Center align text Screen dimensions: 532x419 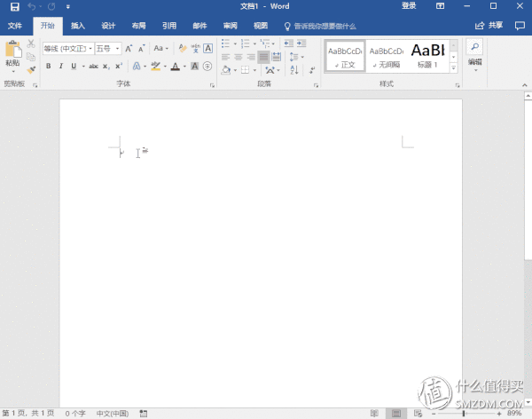239,57
